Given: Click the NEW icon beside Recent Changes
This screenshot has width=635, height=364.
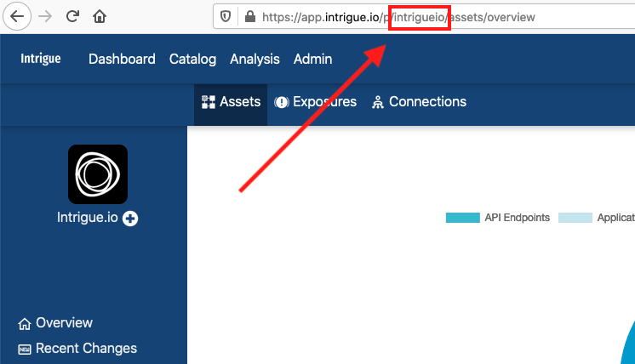Looking at the screenshot, I should click(25, 350).
